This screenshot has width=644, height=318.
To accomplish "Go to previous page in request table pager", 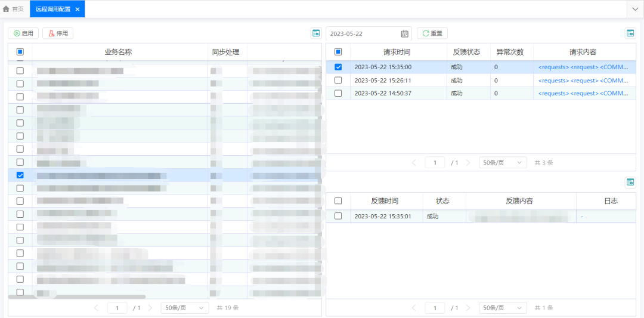I will 414,162.
